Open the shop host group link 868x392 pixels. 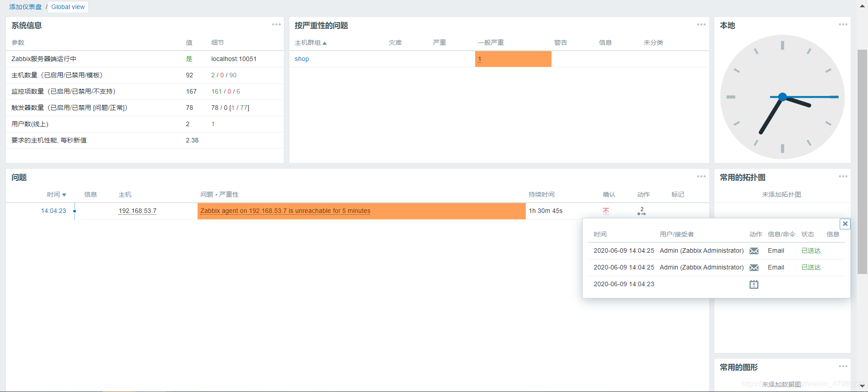click(302, 59)
